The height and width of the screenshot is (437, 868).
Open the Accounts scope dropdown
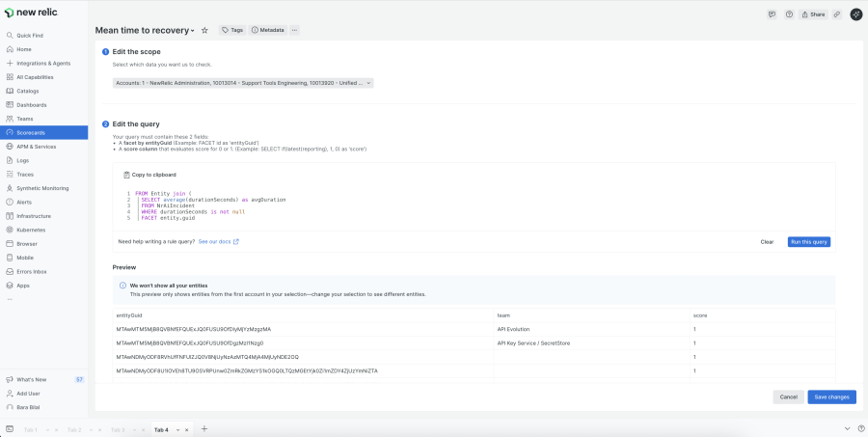(243, 83)
